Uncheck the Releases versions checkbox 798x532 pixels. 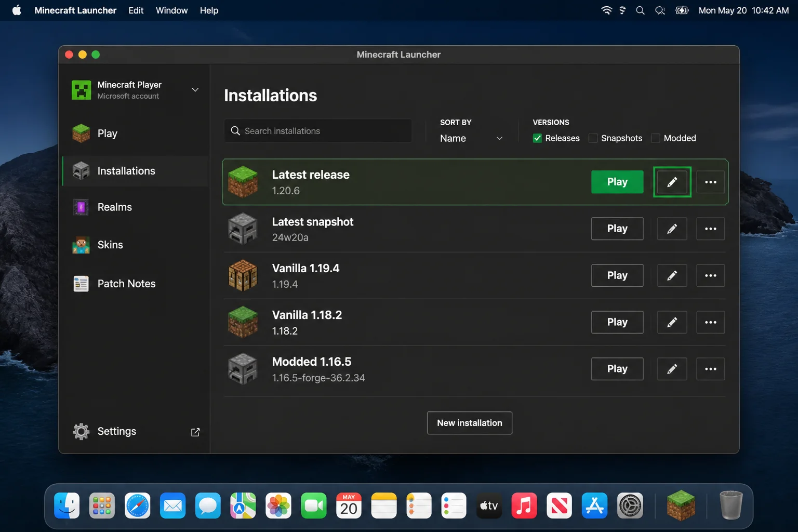pyautogui.click(x=537, y=138)
